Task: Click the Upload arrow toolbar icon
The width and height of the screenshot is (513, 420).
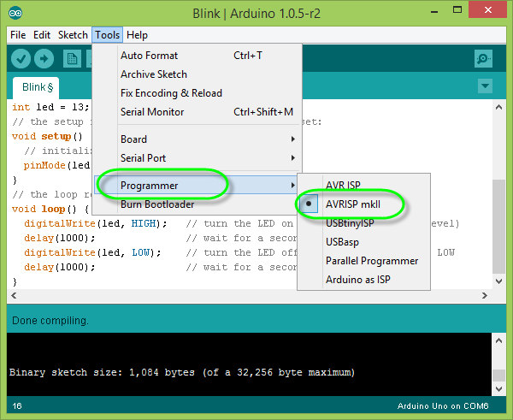Action: click(44, 59)
